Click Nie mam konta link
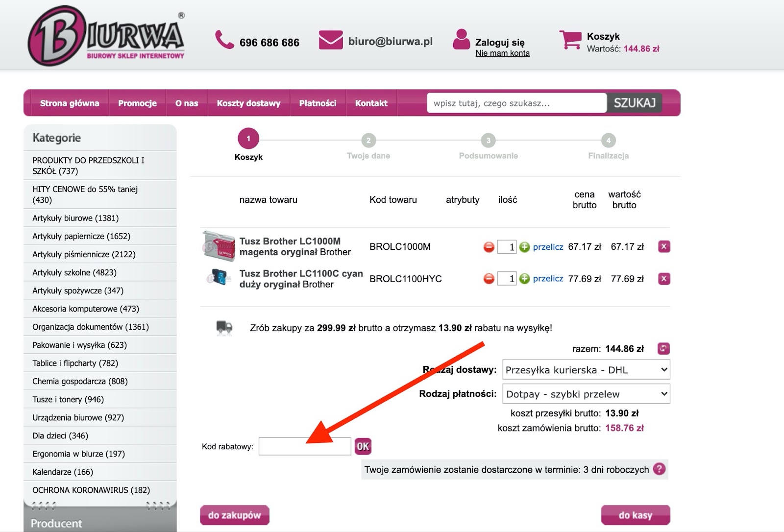 [502, 53]
